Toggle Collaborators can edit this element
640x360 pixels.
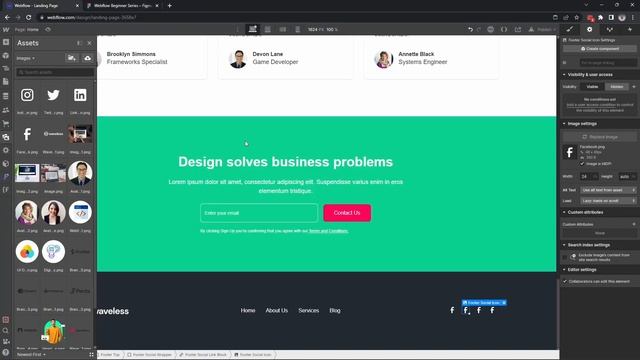click(565, 281)
